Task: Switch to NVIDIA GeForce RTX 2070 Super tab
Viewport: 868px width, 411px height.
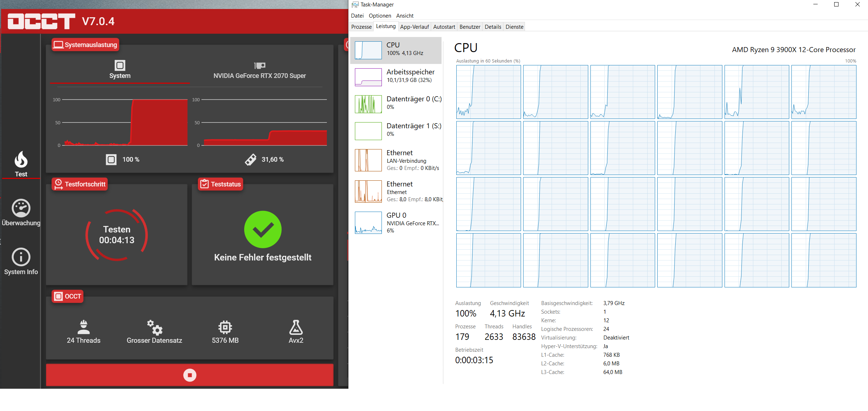Action: (260, 70)
